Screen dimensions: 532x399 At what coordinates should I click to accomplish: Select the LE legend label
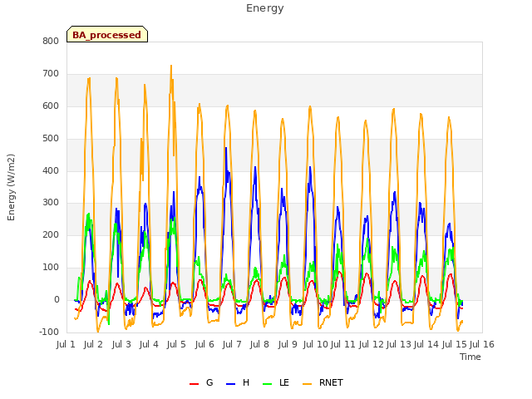[x=284, y=382]
